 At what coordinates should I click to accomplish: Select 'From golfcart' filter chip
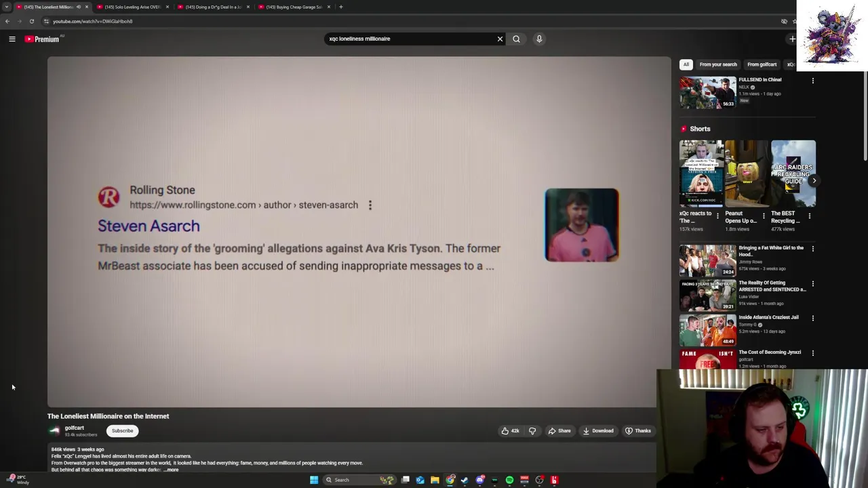click(762, 64)
